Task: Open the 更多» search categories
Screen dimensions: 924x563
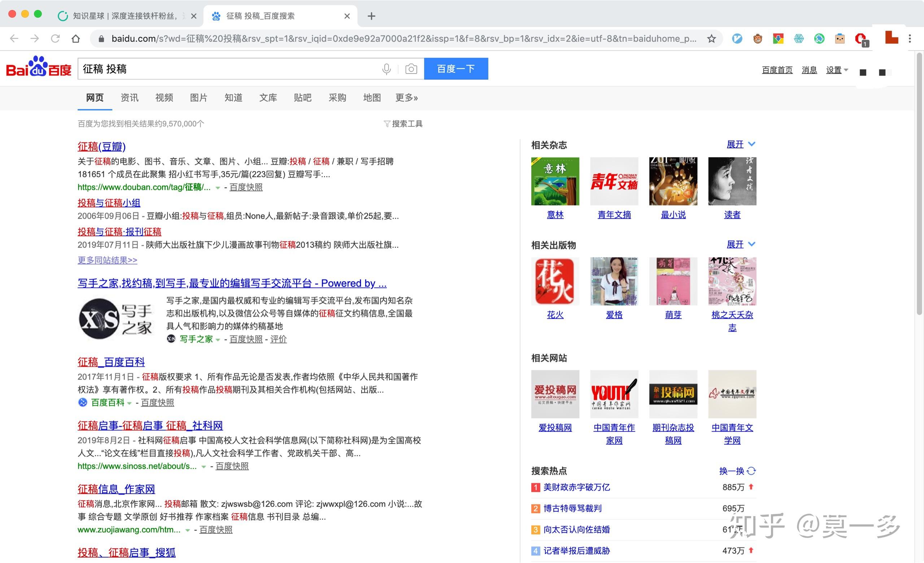Action: [x=406, y=98]
